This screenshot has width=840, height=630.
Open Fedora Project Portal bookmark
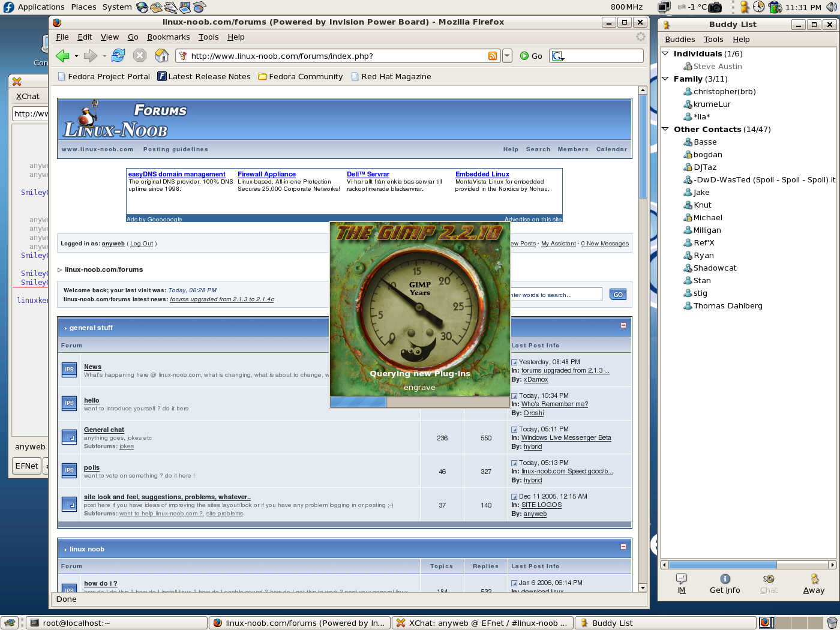104,76
